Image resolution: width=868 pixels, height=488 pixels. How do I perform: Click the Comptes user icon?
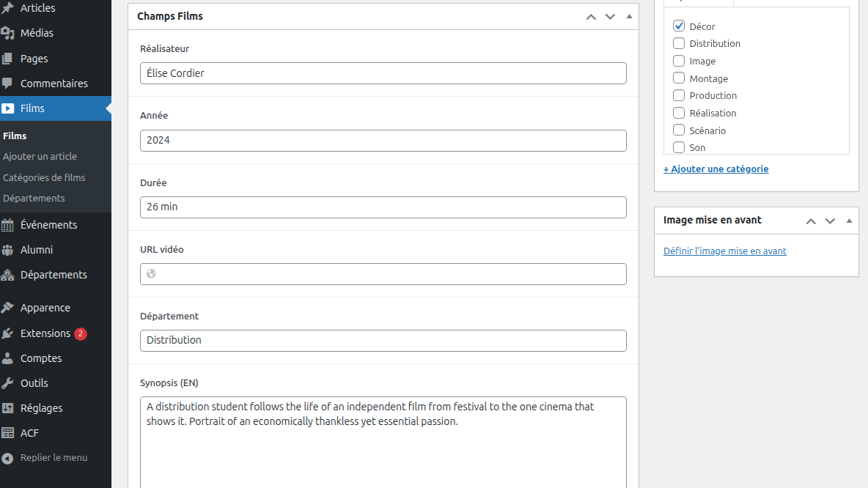pyautogui.click(x=8, y=358)
